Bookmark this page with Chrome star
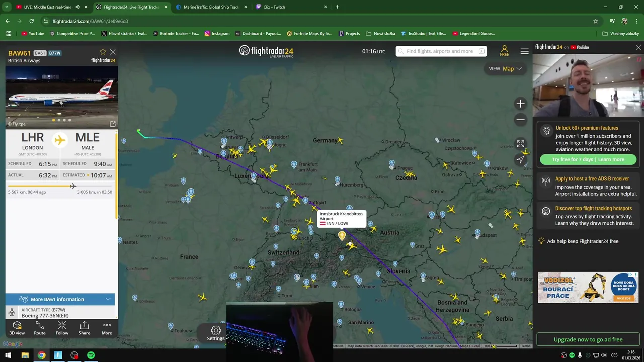This screenshot has width=644, height=362. (596, 21)
